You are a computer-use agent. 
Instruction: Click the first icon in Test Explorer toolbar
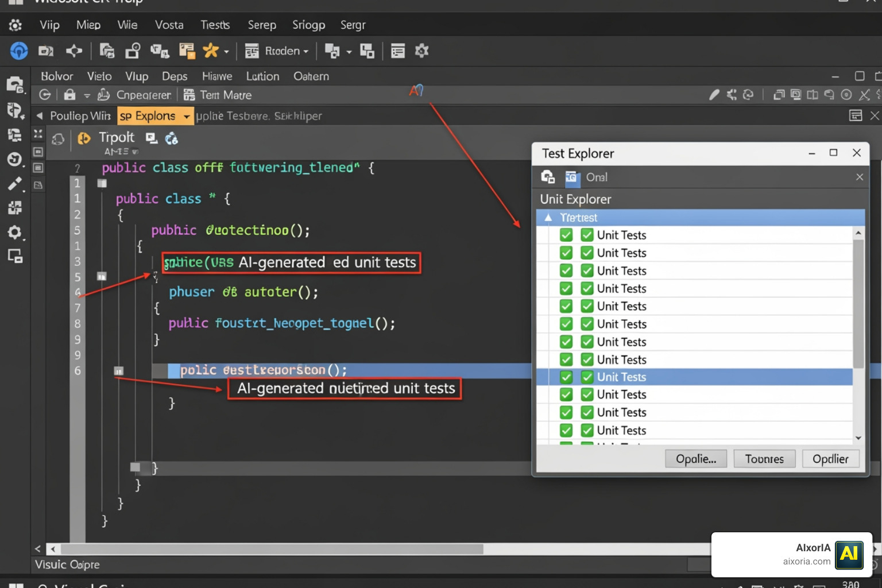(x=548, y=177)
